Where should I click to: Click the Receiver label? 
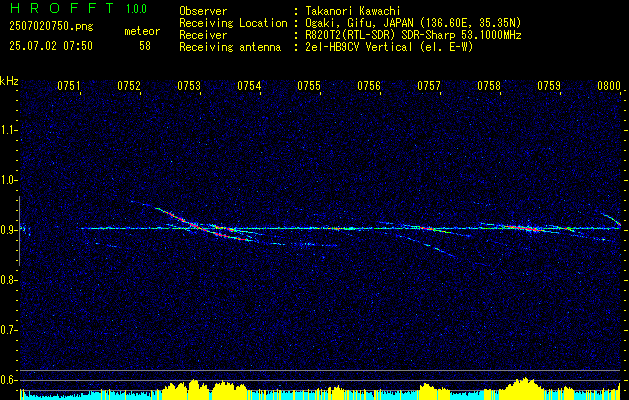tap(203, 35)
